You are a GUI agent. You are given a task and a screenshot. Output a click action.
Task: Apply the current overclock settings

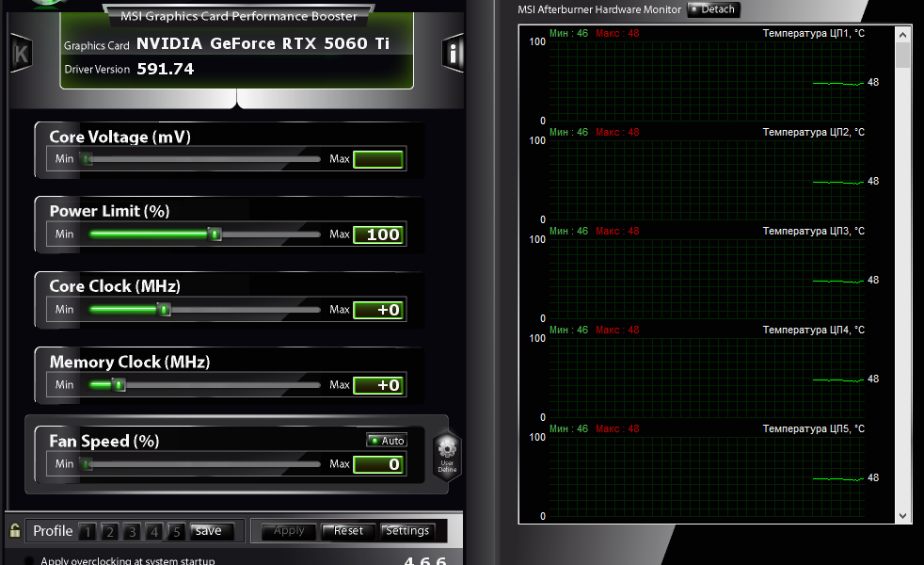289,531
